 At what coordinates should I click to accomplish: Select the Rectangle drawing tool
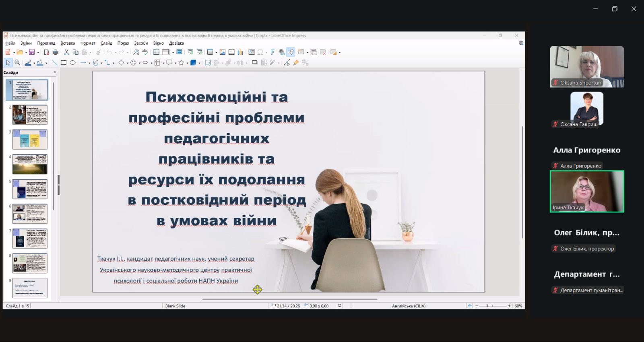pyautogui.click(x=64, y=63)
